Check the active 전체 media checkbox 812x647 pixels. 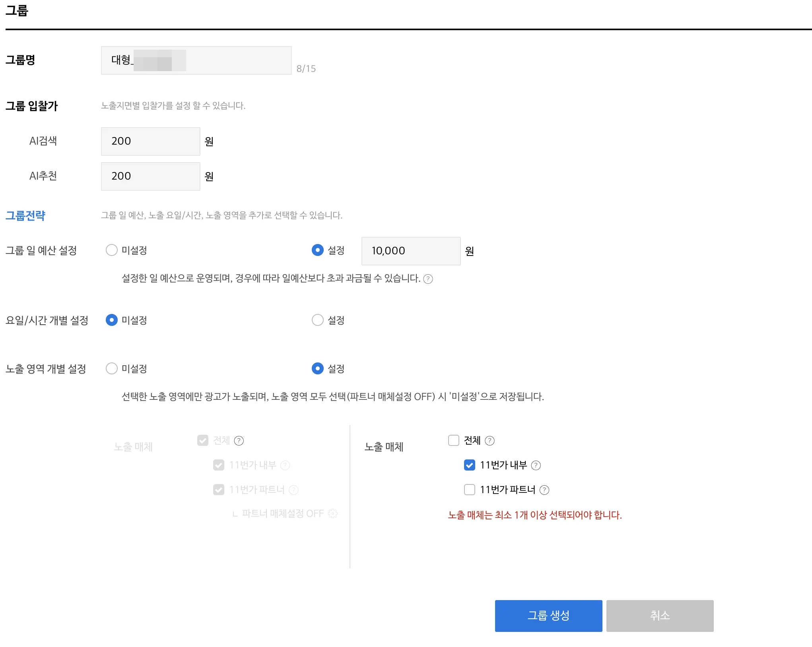(454, 440)
